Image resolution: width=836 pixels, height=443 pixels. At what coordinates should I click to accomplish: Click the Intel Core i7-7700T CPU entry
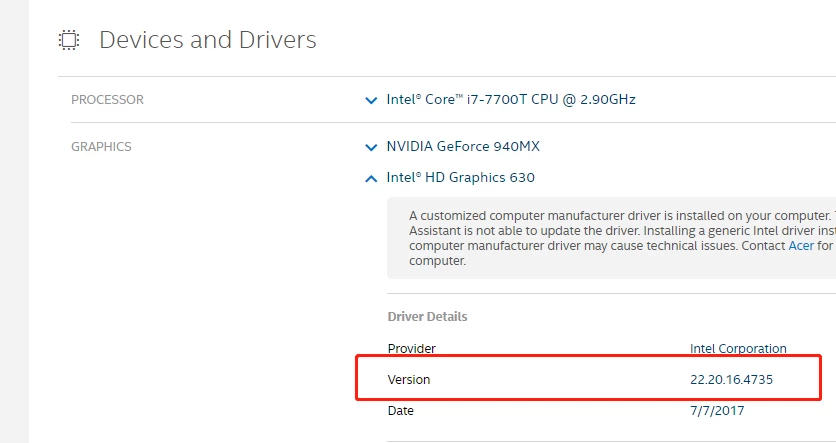click(x=511, y=100)
